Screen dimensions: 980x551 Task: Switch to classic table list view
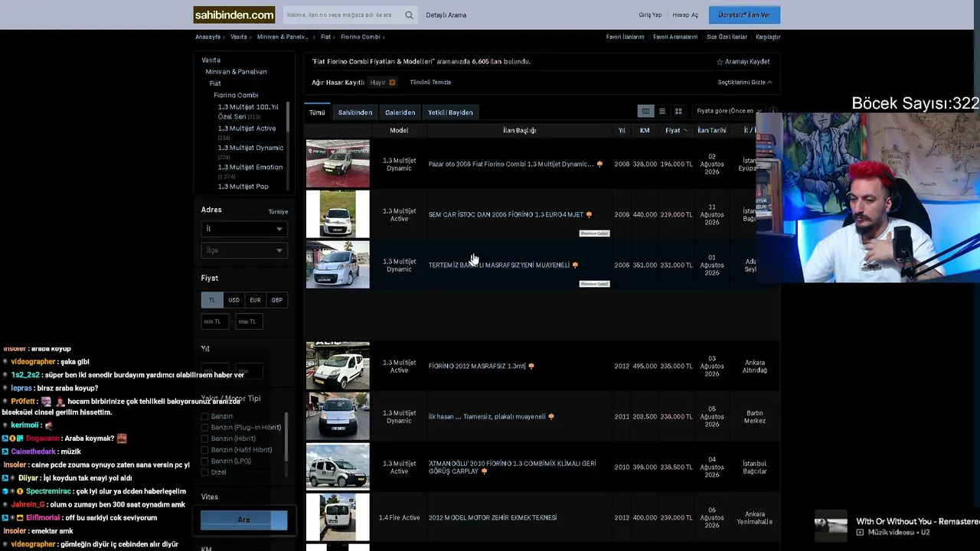pyautogui.click(x=645, y=112)
